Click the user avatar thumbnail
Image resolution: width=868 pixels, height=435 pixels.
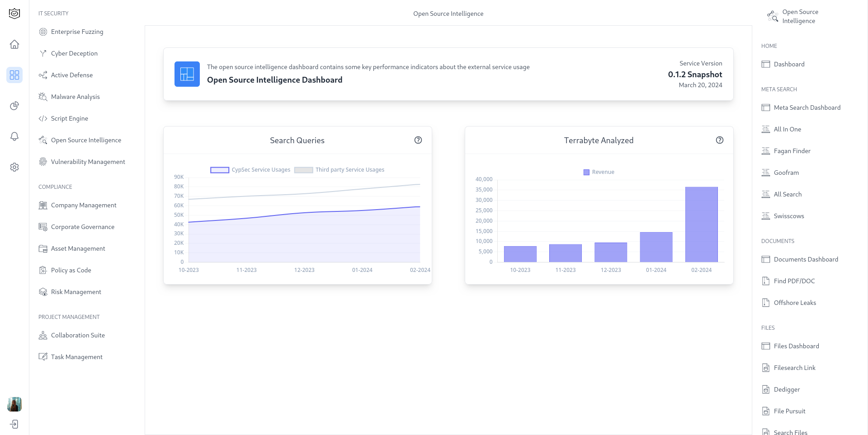[14, 404]
